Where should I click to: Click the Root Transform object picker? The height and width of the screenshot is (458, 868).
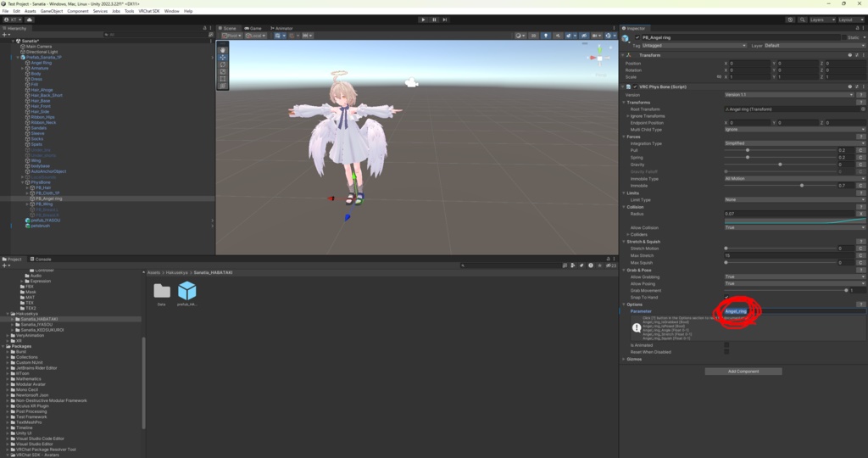(863, 109)
